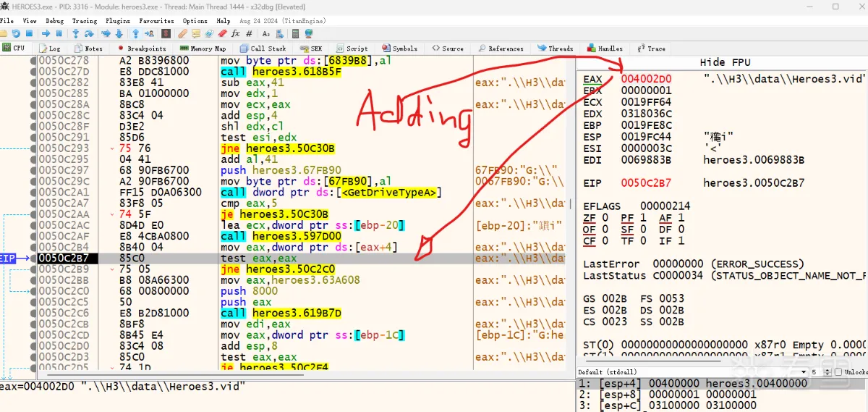Viewport: 868px width, 412px height.
Task: Click the Restart debugging toolbar icon
Action: pos(16,33)
